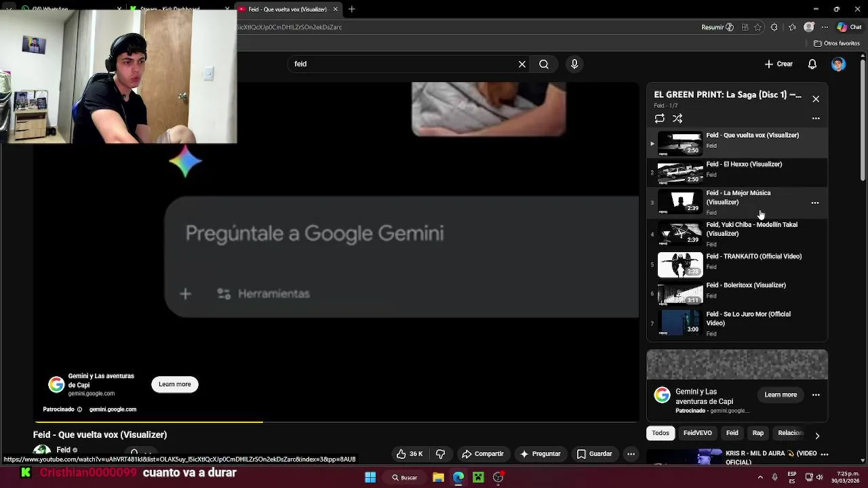The height and width of the screenshot is (488, 868).
Task: Open Copilot Chat button
Action: (x=849, y=27)
